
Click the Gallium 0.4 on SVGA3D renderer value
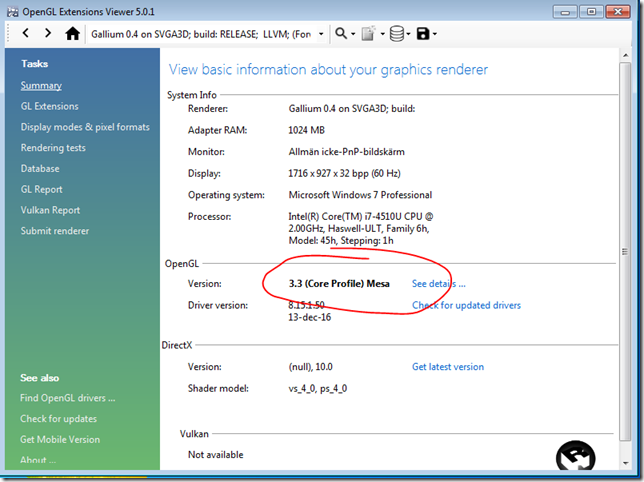tap(352, 109)
